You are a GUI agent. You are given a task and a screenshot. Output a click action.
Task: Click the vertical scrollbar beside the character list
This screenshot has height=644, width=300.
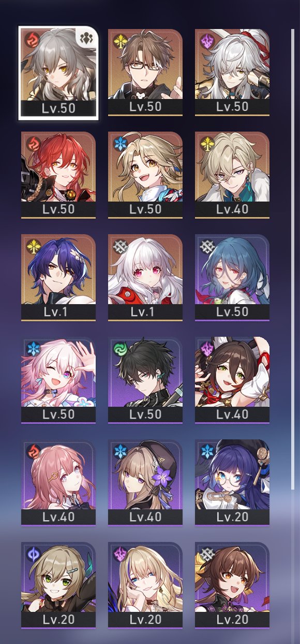tap(292, 259)
